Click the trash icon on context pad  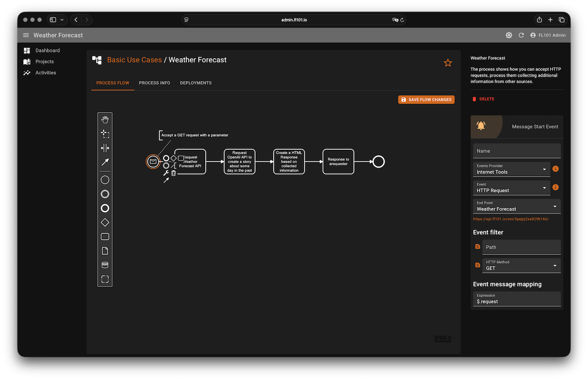pos(174,173)
